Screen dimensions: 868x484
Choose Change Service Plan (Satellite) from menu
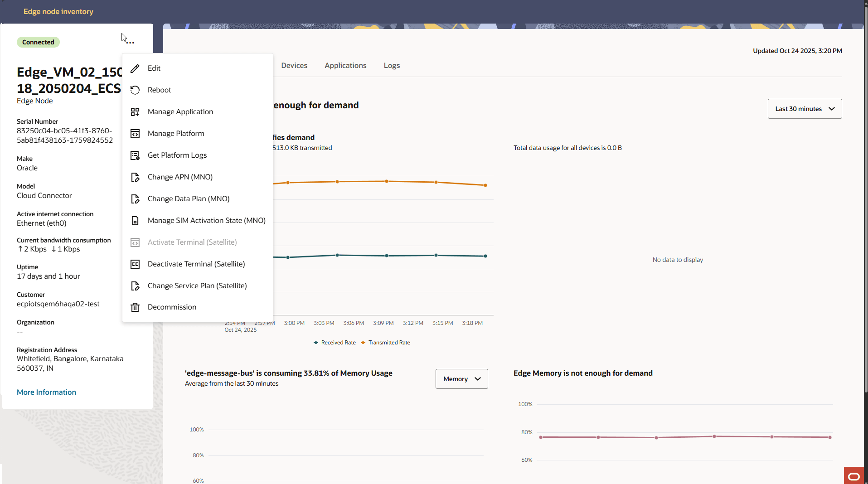click(x=197, y=286)
